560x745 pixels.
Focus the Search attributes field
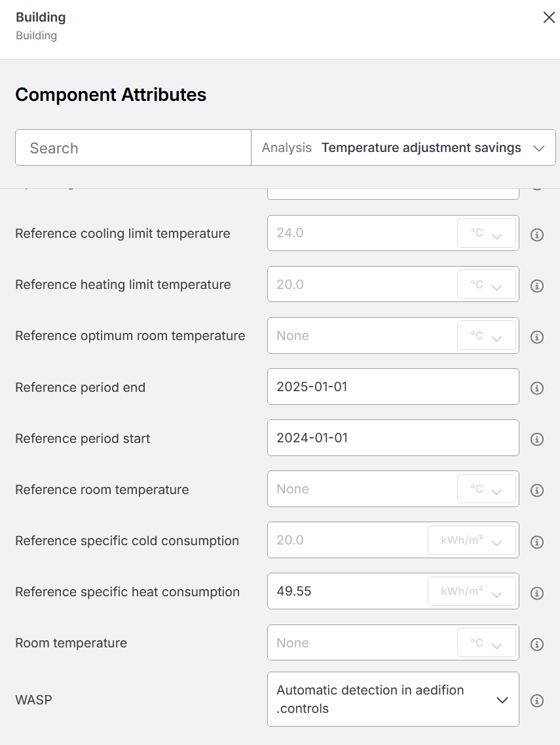pyautogui.click(x=133, y=148)
